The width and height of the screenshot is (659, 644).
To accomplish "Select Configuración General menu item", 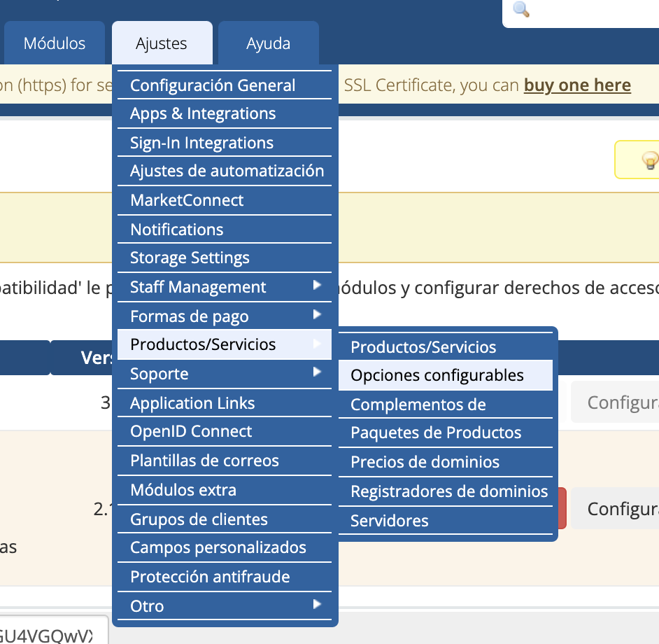I will (225, 85).
